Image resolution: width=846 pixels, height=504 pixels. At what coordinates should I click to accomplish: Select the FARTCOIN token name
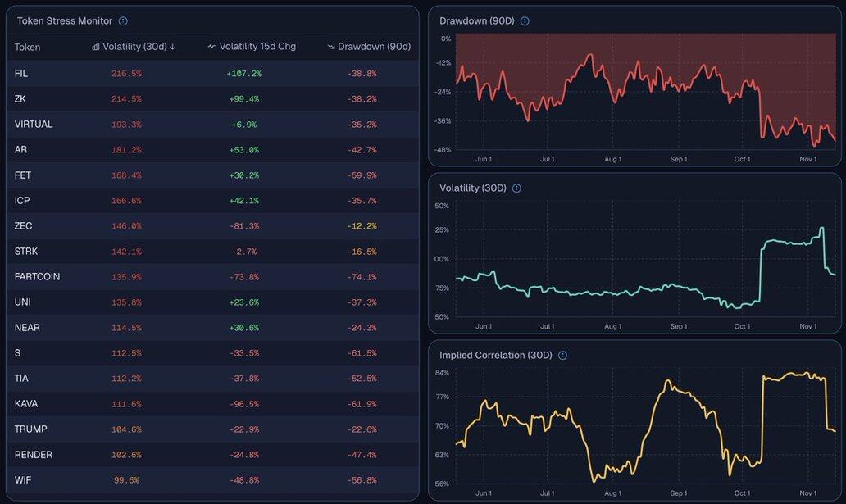coord(37,277)
